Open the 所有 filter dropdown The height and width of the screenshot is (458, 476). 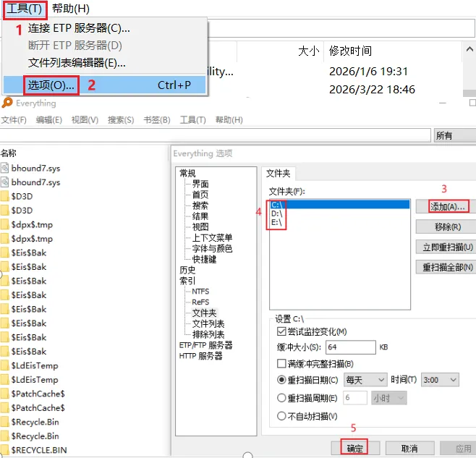click(455, 135)
